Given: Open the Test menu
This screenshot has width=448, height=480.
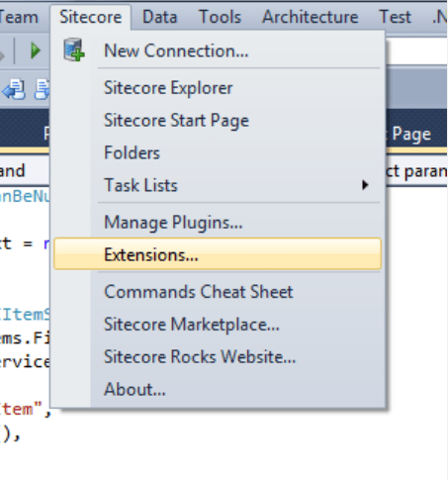Looking at the screenshot, I should [395, 17].
